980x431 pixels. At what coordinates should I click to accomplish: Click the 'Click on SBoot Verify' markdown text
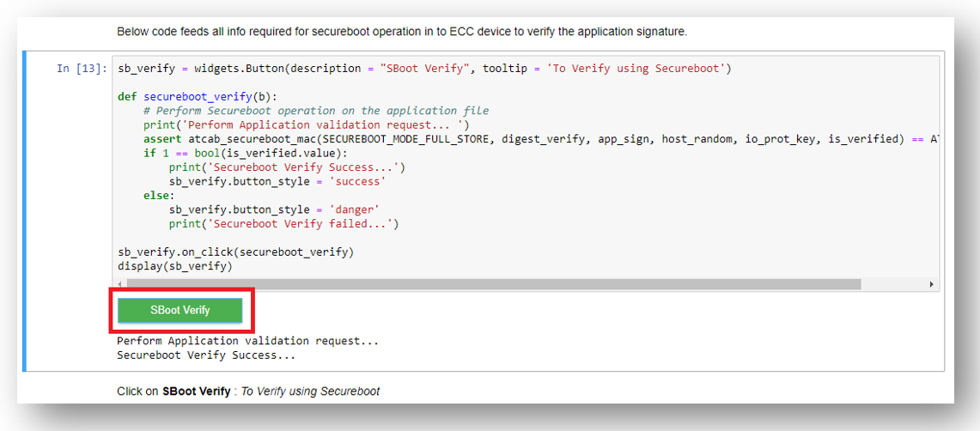tap(248, 392)
